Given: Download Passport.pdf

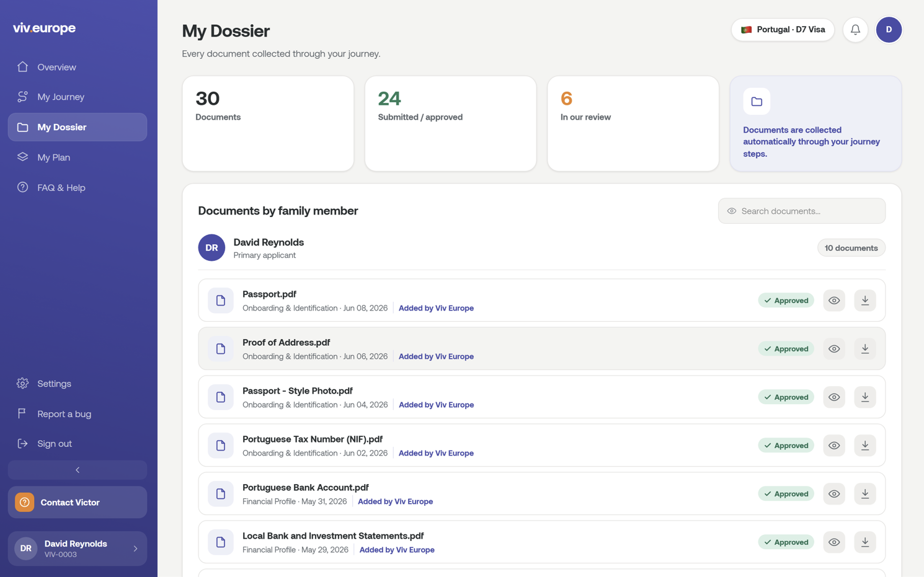Looking at the screenshot, I should [865, 301].
